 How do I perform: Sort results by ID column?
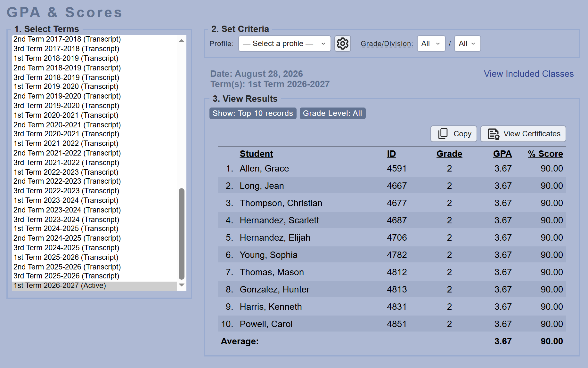pyautogui.click(x=391, y=154)
